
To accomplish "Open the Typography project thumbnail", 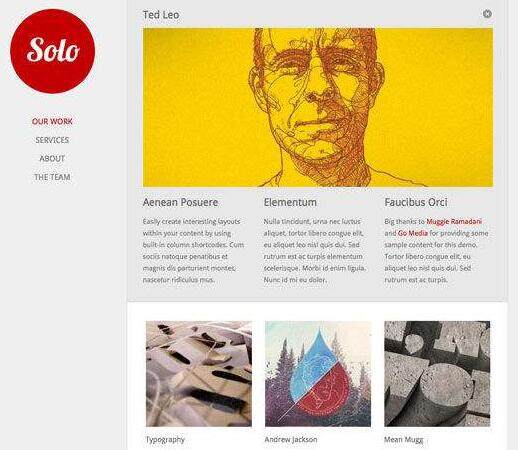I will coord(199,374).
